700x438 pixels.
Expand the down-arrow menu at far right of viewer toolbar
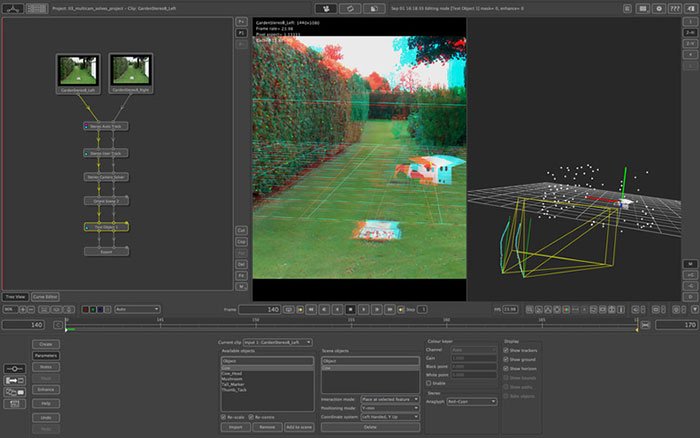tap(695, 309)
